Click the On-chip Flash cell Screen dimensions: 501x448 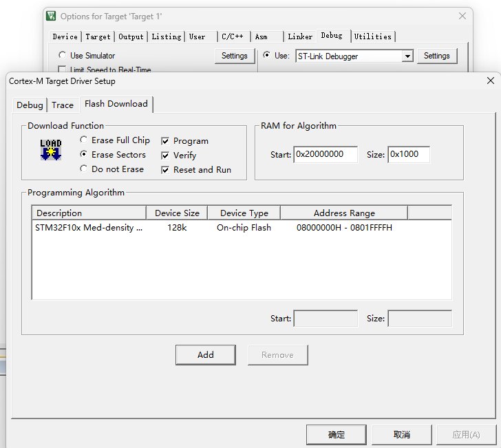coord(244,228)
